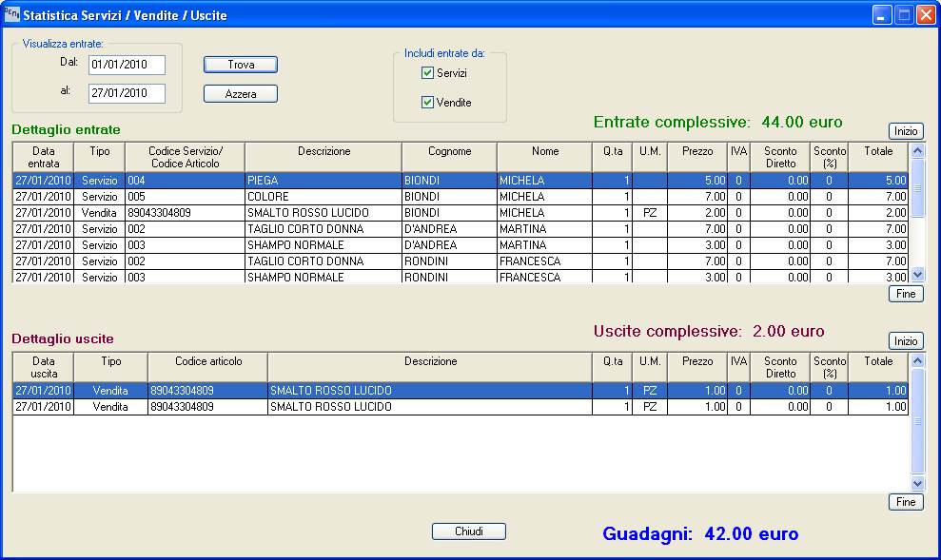Click the uscite table scroll down arrow
Screen dimensions: 941x560
tap(917, 483)
